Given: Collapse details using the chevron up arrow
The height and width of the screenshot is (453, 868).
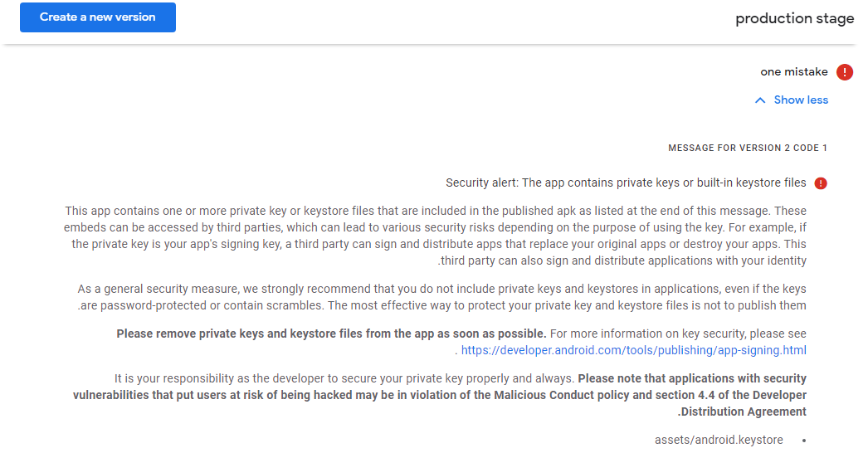Looking at the screenshot, I should click(760, 100).
